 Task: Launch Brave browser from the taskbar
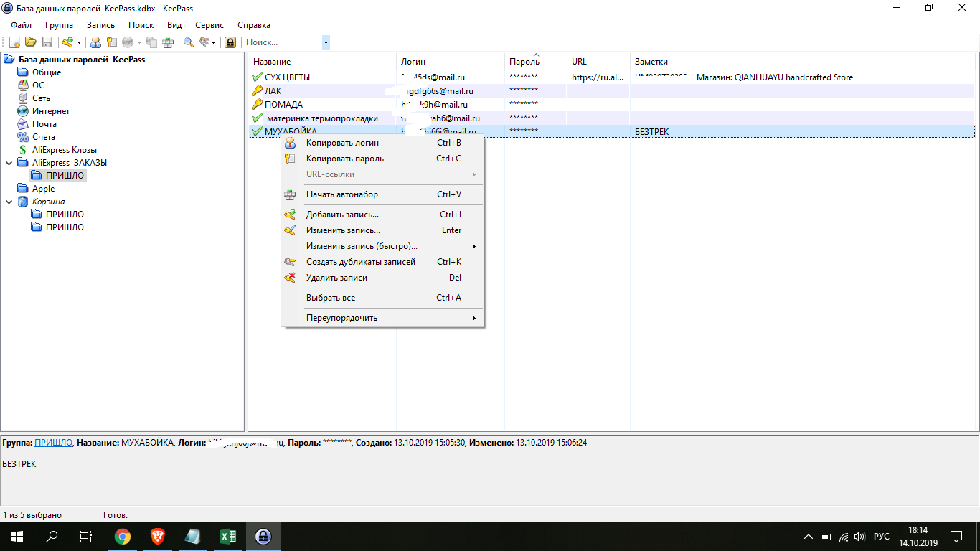[x=157, y=536]
